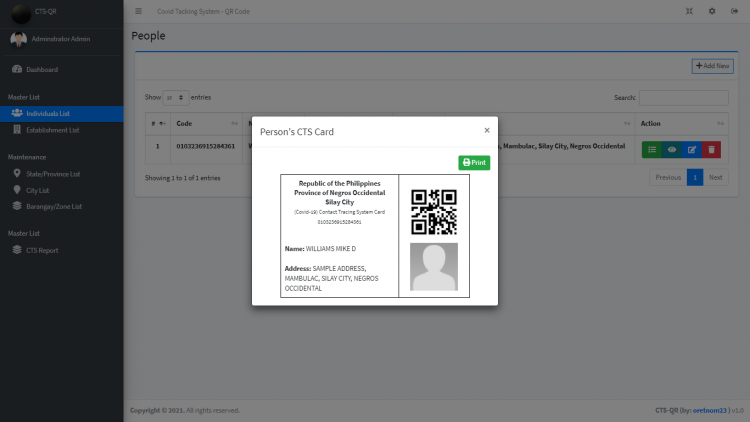Open the settings gear icon
This screenshot has width=750, height=422.
point(712,11)
